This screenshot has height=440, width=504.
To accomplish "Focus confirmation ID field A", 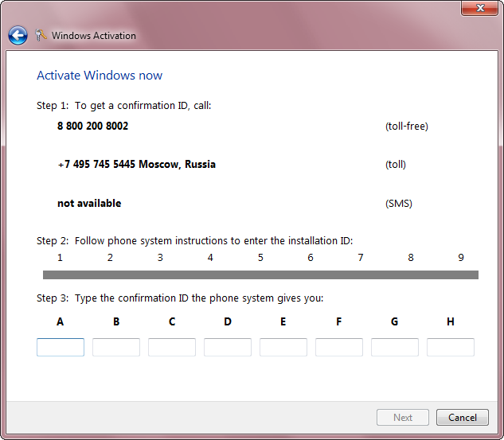I will [61, 347].
